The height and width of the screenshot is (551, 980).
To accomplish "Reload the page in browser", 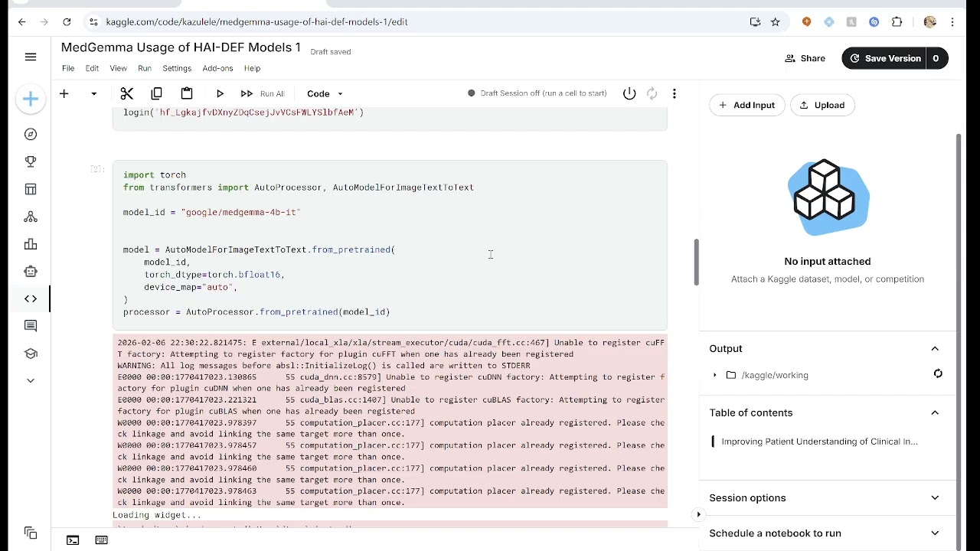I will click(67, 22).
